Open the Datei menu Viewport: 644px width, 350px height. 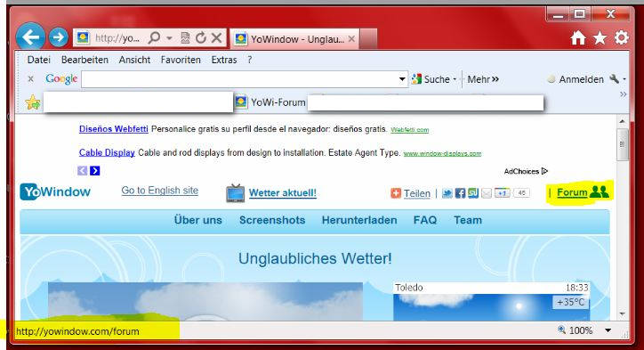coord(39,60)
